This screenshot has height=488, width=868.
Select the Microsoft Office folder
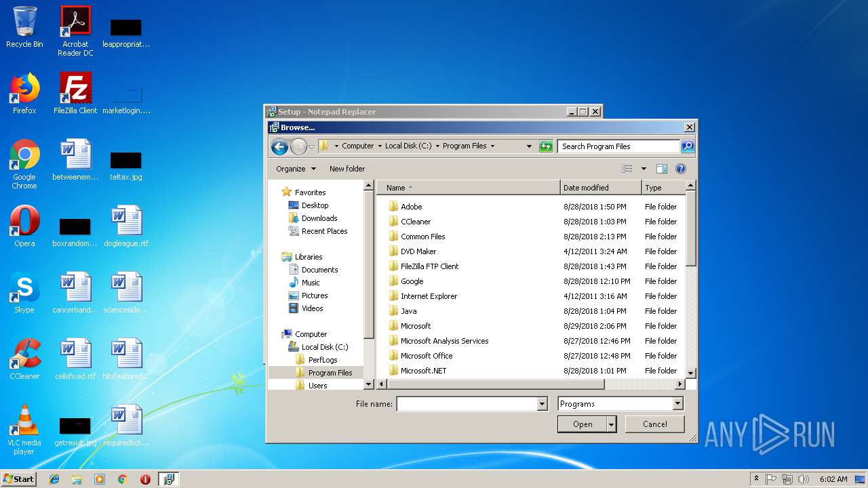[x=427, y=356]
